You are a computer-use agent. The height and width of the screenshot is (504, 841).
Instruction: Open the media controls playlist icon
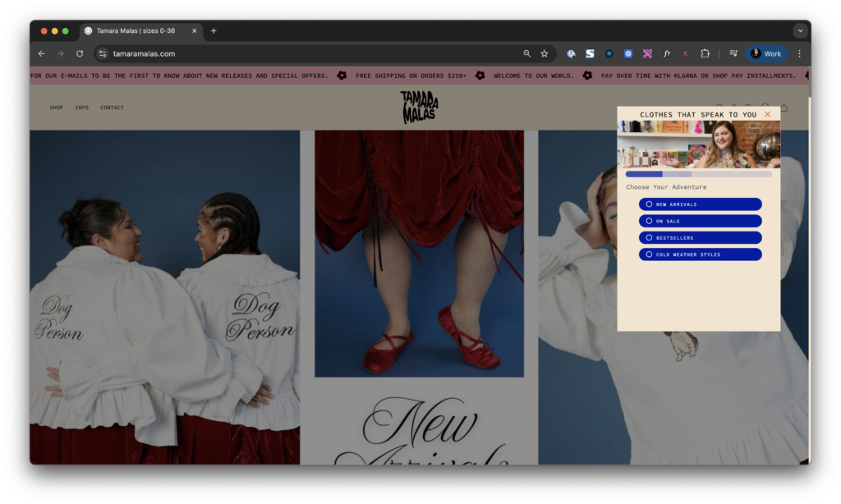click(733, 53)
